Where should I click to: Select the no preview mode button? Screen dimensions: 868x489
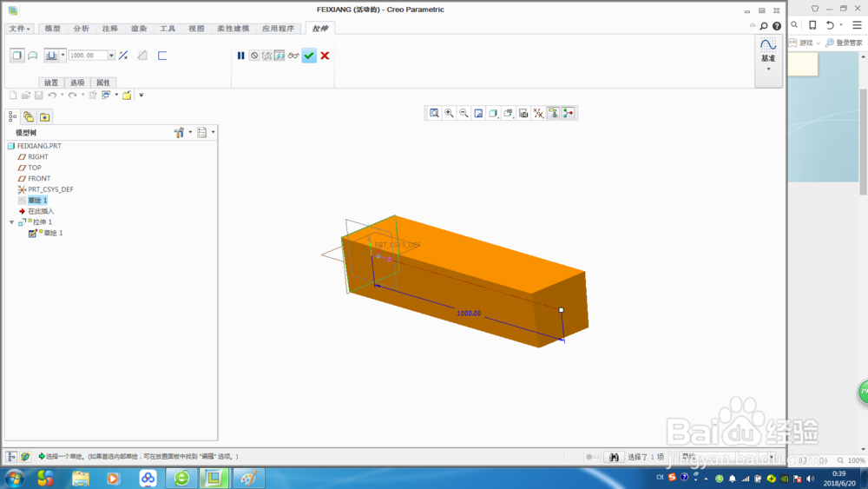point(254,56)
